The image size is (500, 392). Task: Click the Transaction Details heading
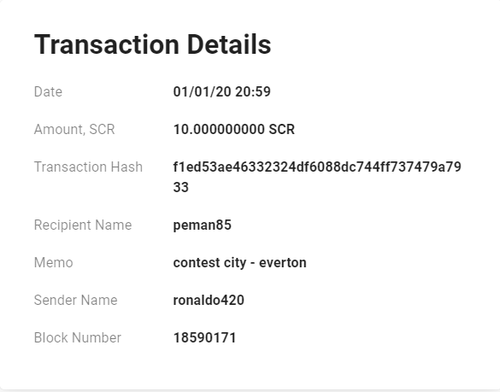(152, 44)
